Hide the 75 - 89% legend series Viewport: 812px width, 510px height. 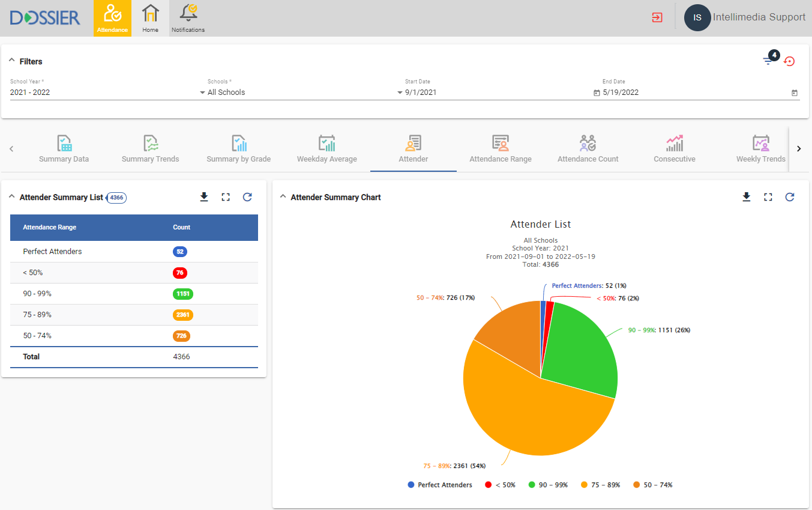click(x=600, y=485)
